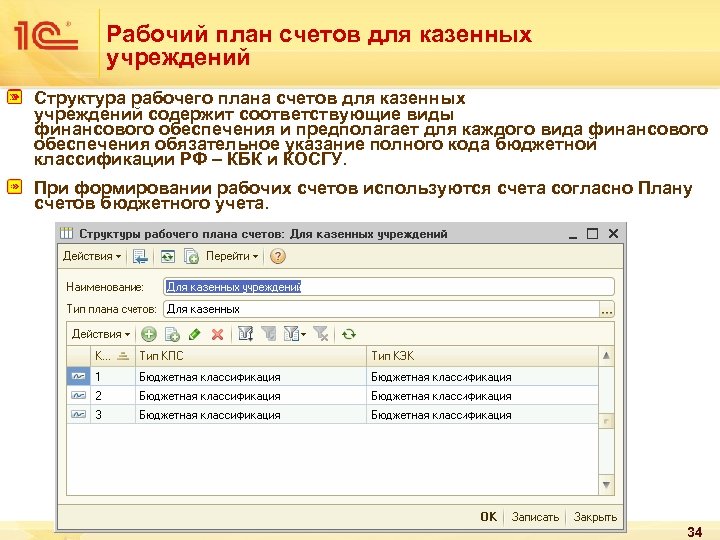The width and height of the screenshot is (720, 540).
Task: Add a new row with the green plus icon
Action: pos(149,334)
